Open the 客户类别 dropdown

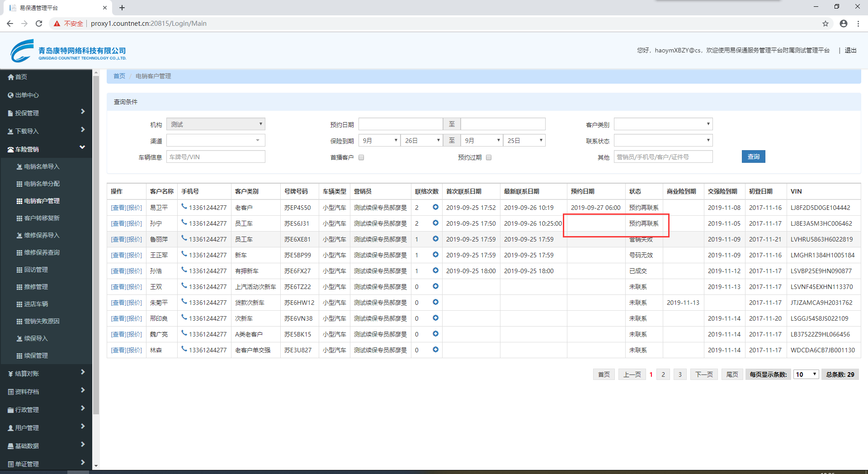pos(663,124)
